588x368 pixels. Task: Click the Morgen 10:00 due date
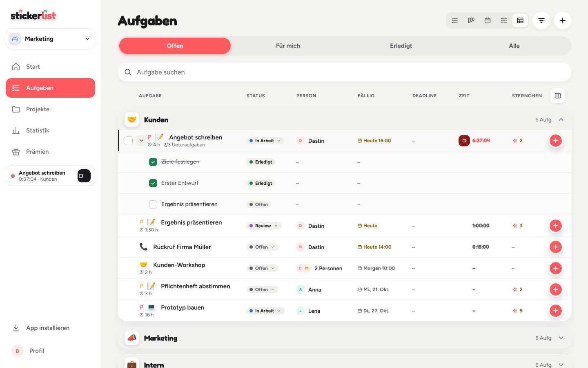376,268
